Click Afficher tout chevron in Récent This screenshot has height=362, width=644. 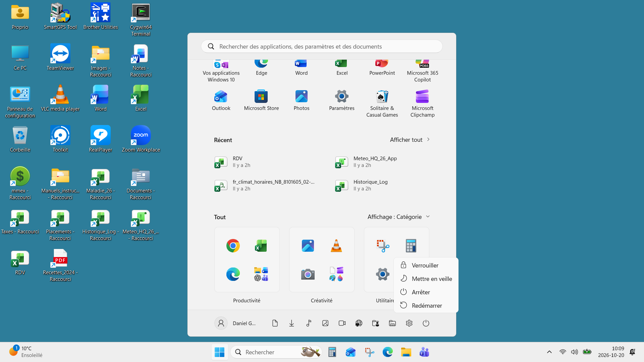point(428,139)
